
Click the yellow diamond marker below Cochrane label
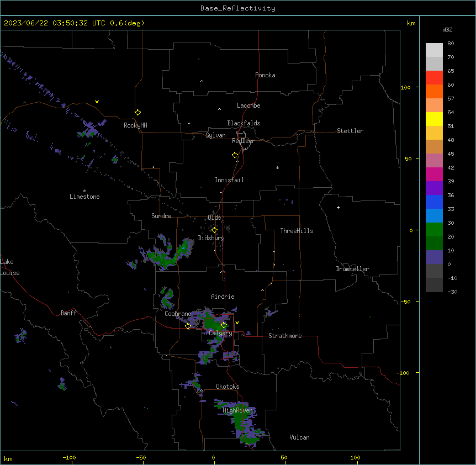click(x=188, y=326)
